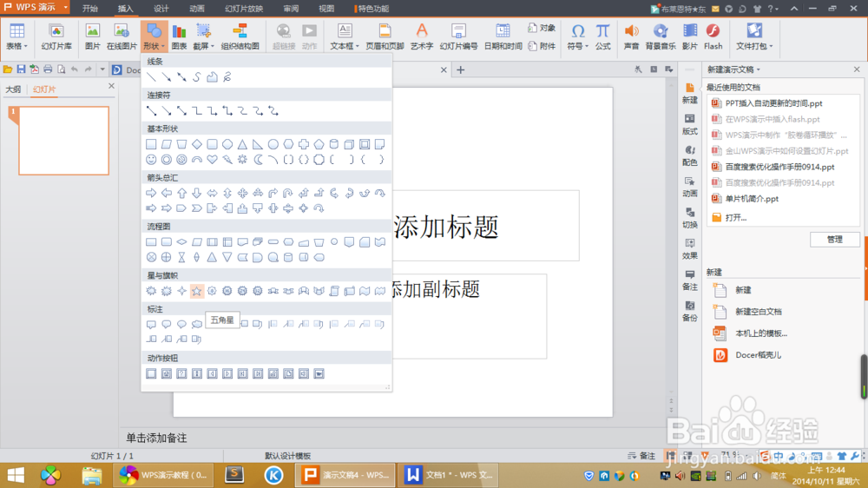Open Docer稻壳儿 templates
The height and width of the screenshot is (488, 868).
pos(758,355)
